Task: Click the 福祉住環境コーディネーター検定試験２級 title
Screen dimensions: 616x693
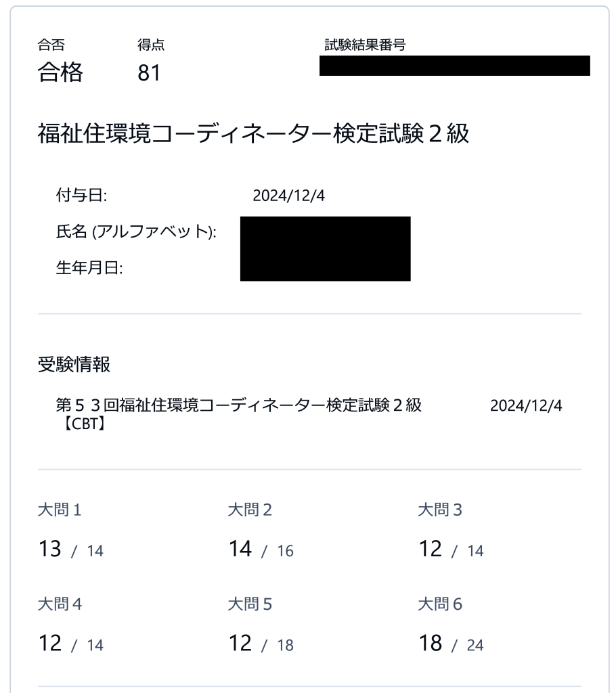Action: (x=252, y=134)
